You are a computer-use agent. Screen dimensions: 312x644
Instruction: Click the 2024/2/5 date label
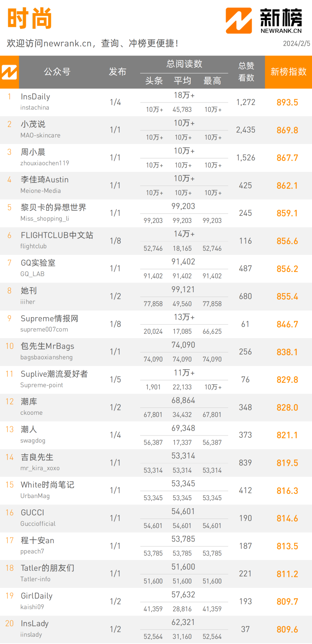(x=296, y=44)
